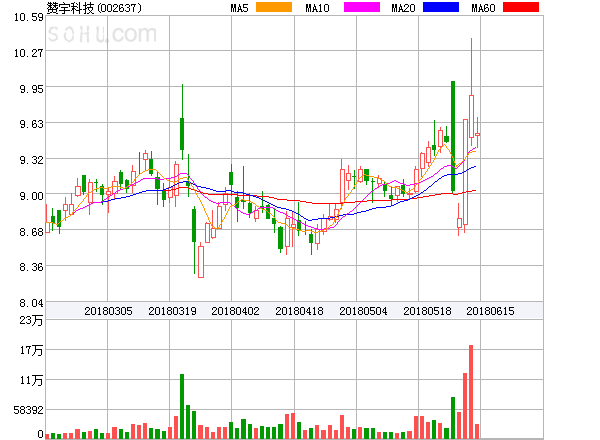The height and width of the screenshot is (440, 600).
Task: Click the 20180402 date label
Action: coord(235,311)
